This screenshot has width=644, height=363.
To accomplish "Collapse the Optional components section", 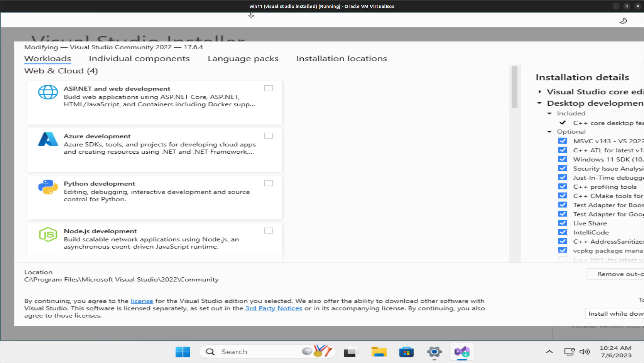I will click(550, 132).
